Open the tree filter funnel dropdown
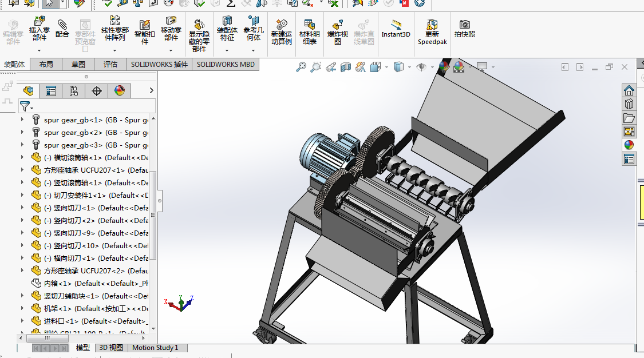 point(26,106)
